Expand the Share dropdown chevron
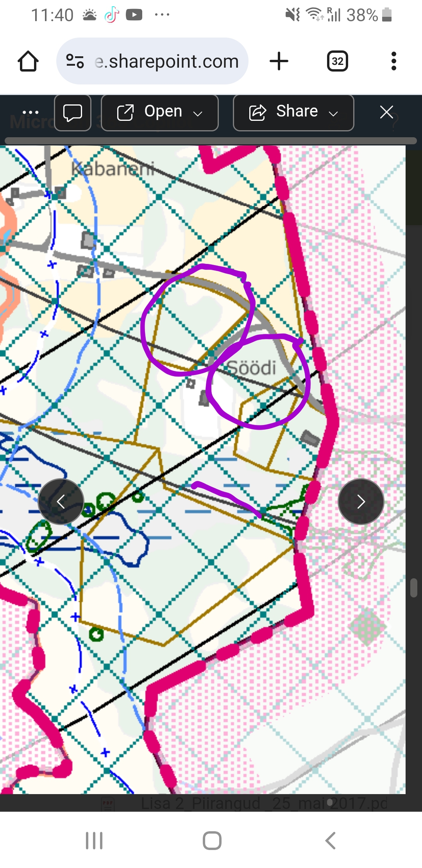 coord(333,114)
